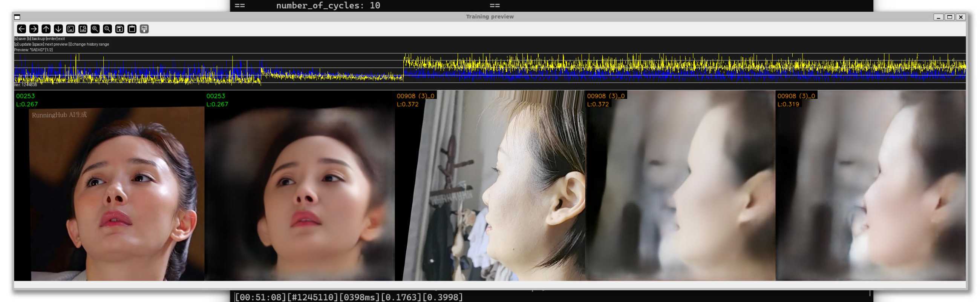Open the window menu icon in title bar

click(x=17, y=17)
